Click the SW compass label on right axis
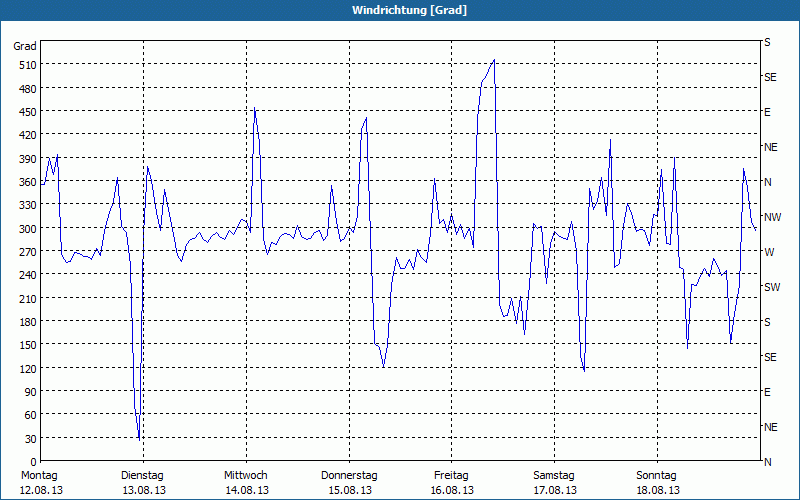Screen dimensions: 800x500 click(772, 287)
